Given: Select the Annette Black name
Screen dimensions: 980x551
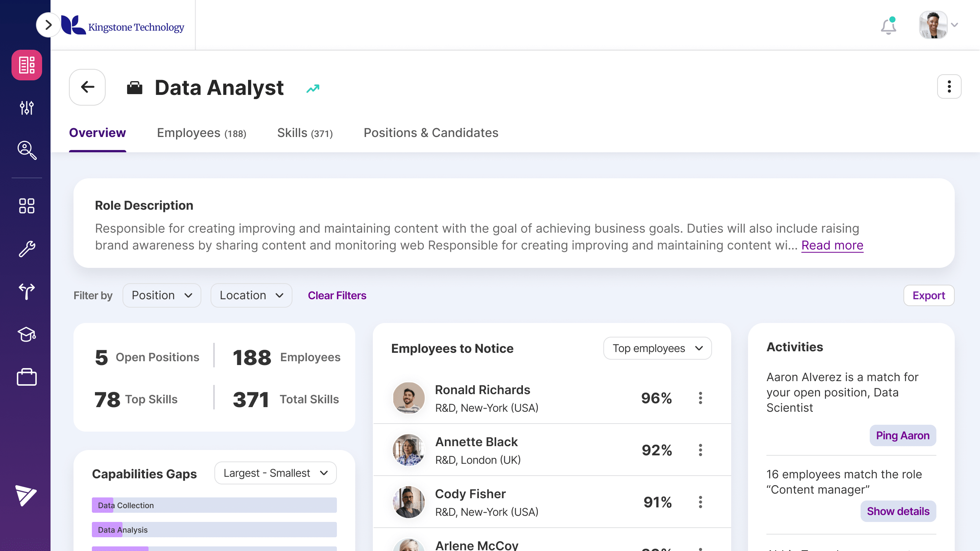Looking at the screenshot, I should coord(476,442).
